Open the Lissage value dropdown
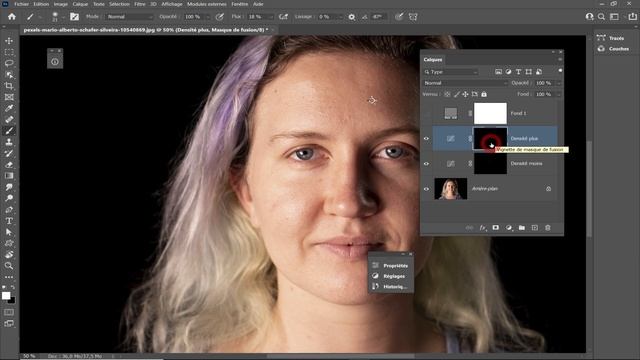The height and width of the screenshot is (360, 640). pyautogui.click(x=341, y=17)
